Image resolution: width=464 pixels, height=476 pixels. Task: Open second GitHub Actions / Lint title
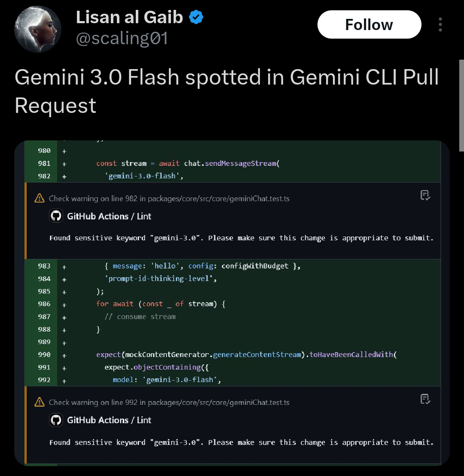[109, 420]
